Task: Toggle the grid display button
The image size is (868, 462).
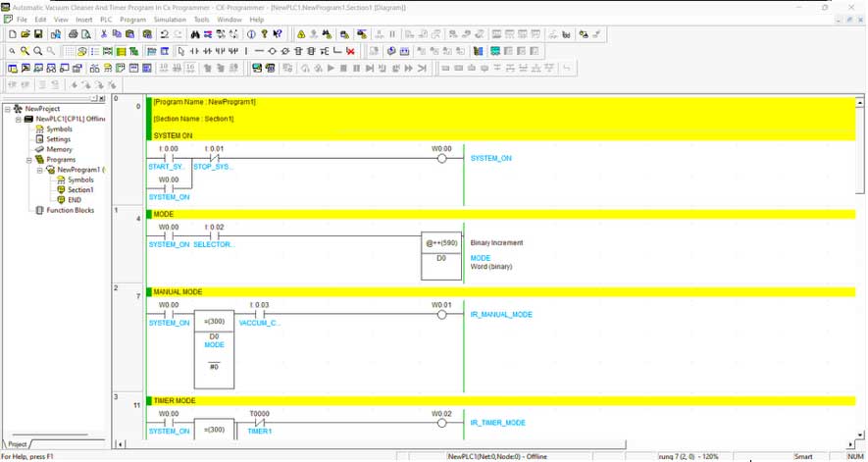Action: click(72, 51)
